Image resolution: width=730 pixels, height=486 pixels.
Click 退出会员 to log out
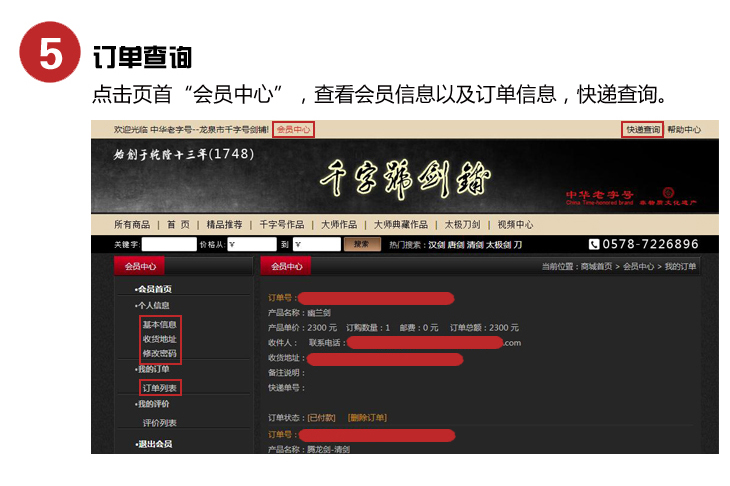coord(154,444)
